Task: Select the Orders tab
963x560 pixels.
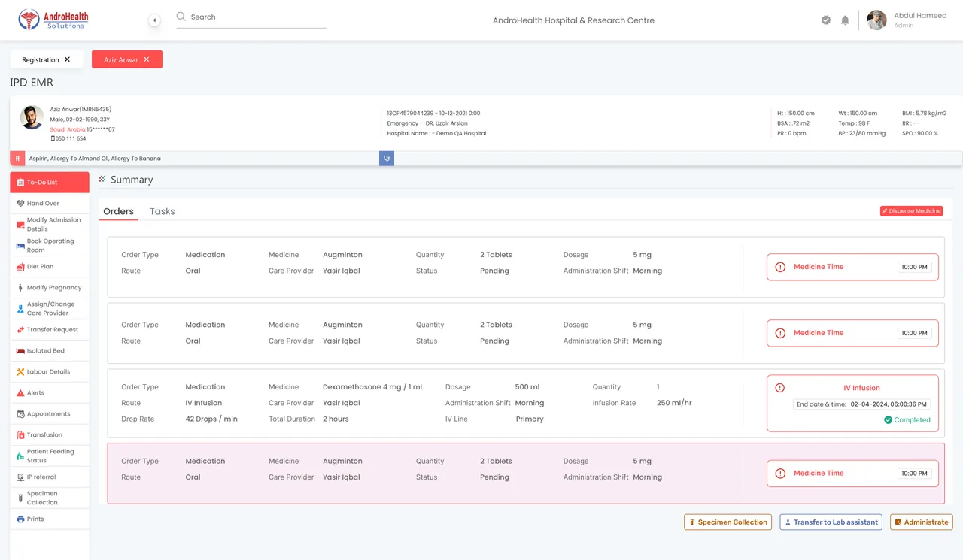Action: tap(118, 212)
